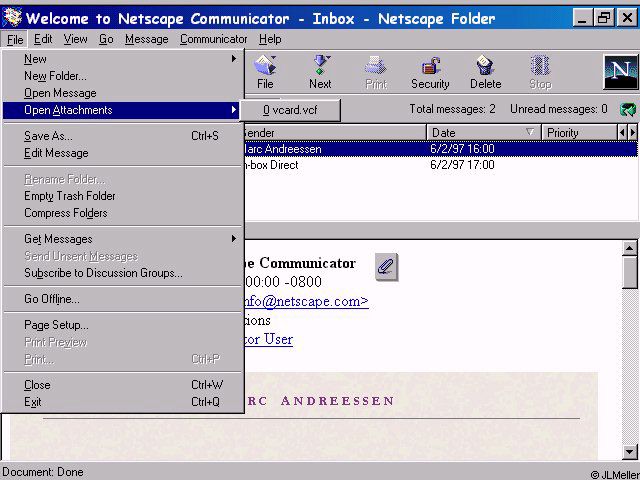Choose New Folder... from File menu
Viewport: 640px width, 480px height.
121,76
